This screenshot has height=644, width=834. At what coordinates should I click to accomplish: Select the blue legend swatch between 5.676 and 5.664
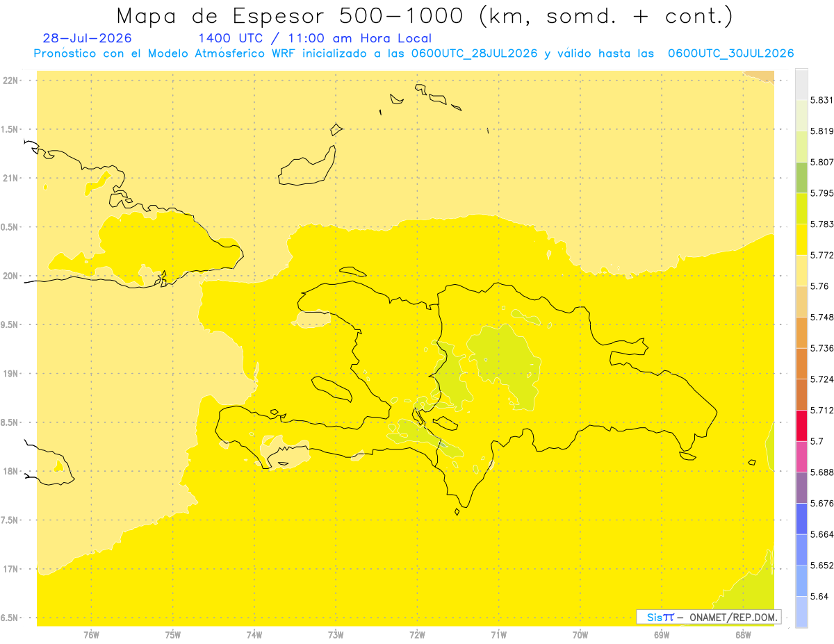click(801, 518)
